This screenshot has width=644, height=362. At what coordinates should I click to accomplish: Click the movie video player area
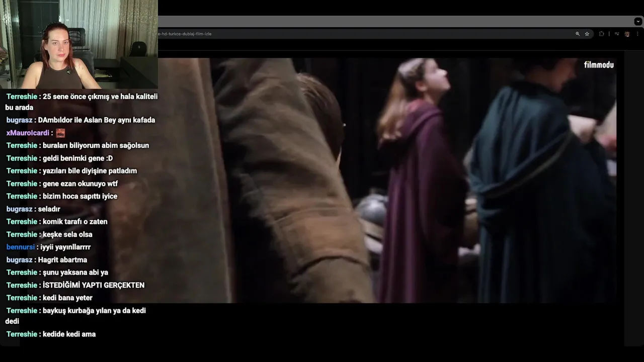tap(387, 180)
